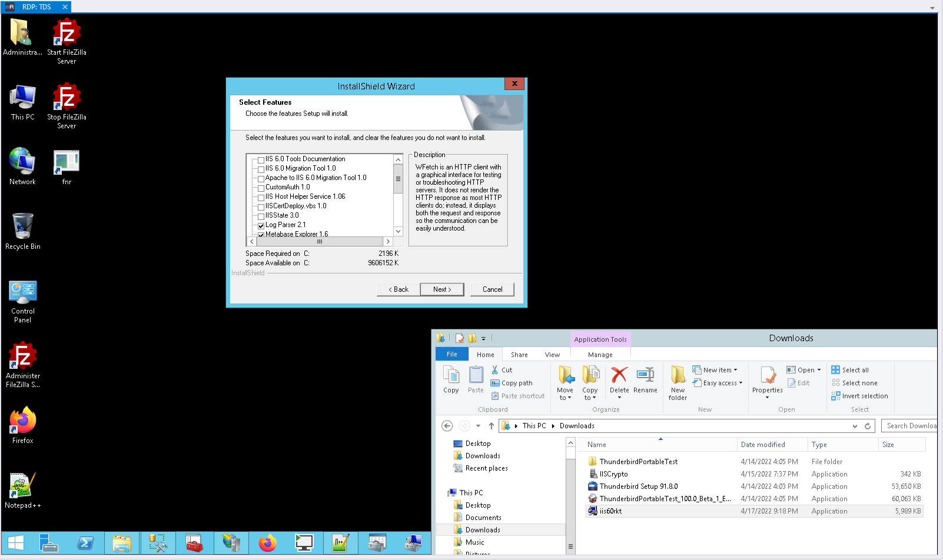Select the iis60rkt file in Downloads
Viewport: 943px width, 560px height.
click(755, 511)
